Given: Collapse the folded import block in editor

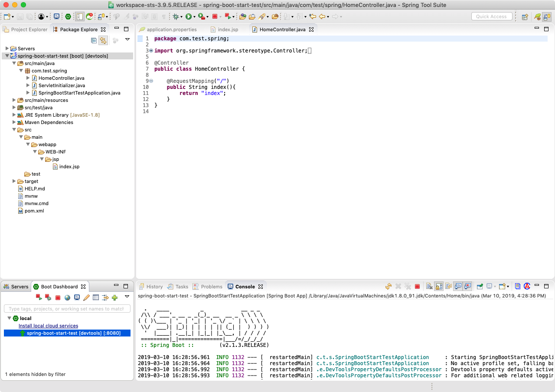Looking at the screenshot, I should tap(151, 51).
